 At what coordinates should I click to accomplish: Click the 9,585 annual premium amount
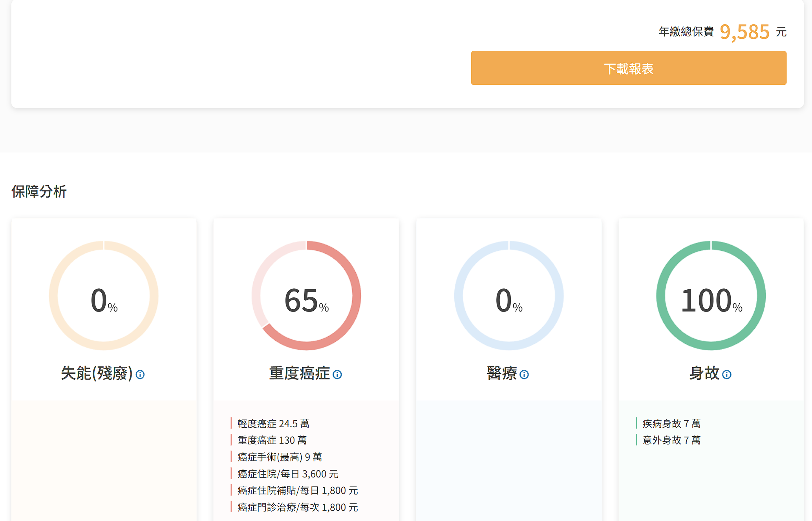[x=744, y=32]
